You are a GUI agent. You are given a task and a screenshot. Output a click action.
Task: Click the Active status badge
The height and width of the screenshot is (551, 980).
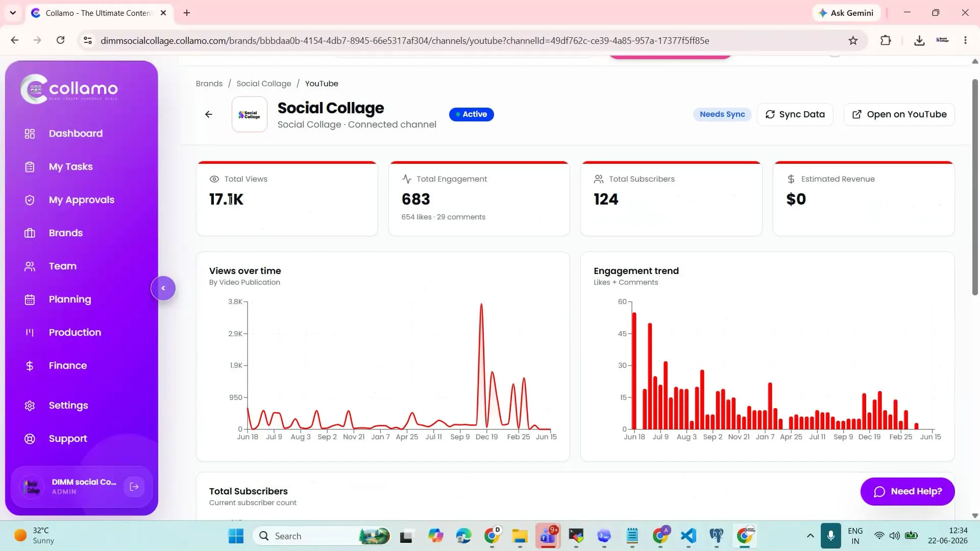(471, 114)
